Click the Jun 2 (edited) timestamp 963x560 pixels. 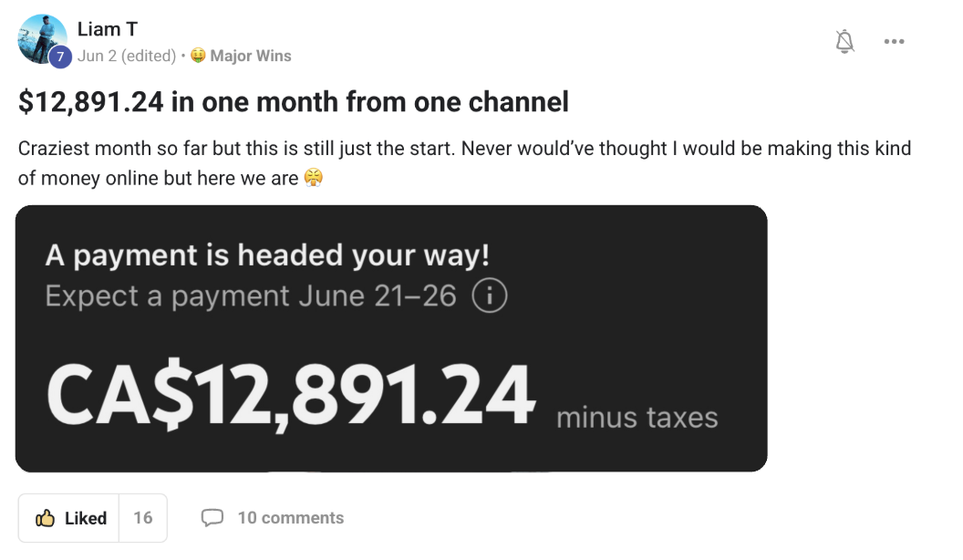click(x=127, y=56)
